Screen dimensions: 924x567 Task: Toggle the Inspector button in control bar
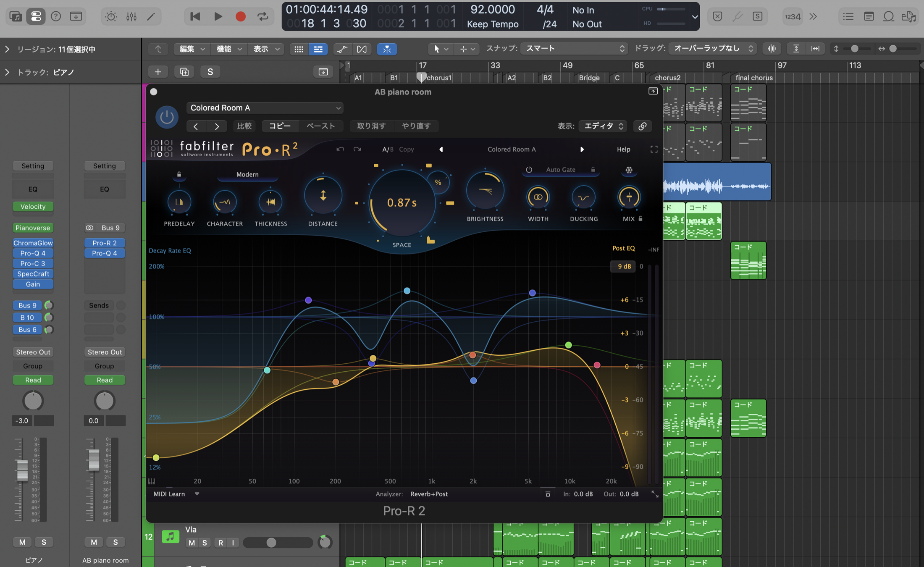click(x=36, y=16)
